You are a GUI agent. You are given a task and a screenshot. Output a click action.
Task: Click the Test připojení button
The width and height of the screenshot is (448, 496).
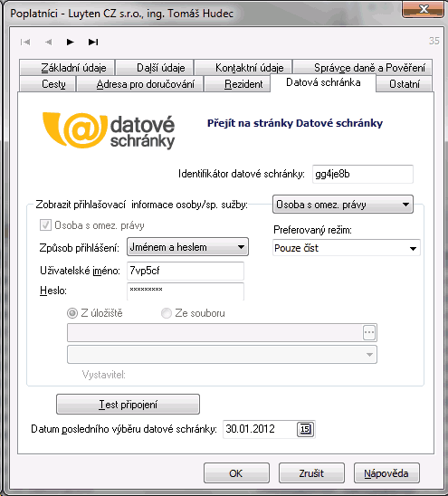pos(128,405)
